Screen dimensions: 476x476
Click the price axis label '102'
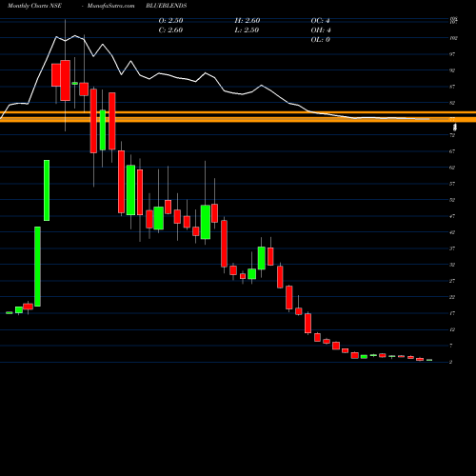click(453, 38)
